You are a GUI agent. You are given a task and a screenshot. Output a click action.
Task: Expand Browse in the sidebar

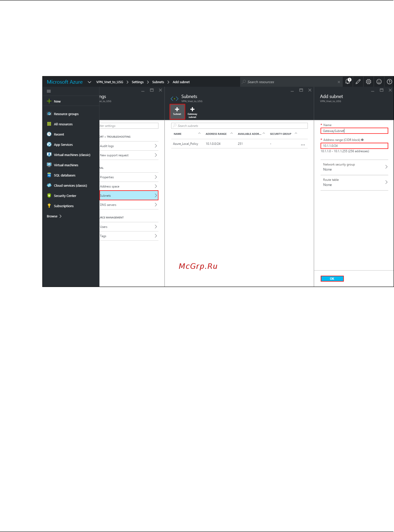pyautogui.click(x=54, y=216)
